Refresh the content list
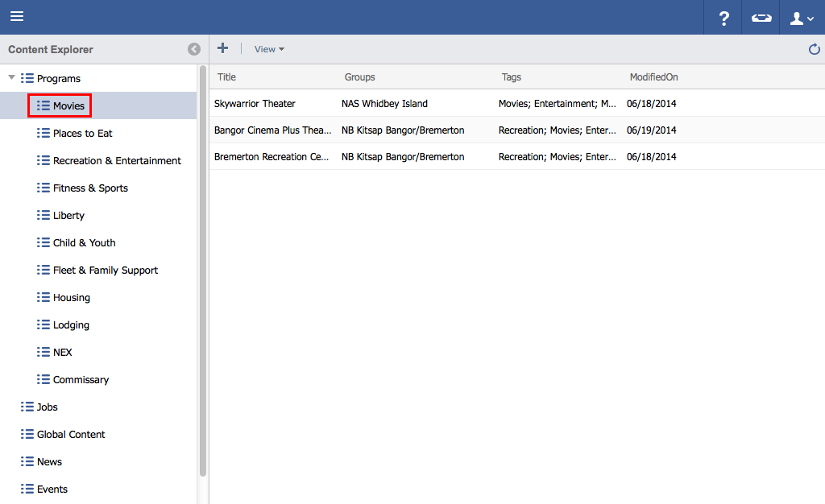 tap(814, 50)
